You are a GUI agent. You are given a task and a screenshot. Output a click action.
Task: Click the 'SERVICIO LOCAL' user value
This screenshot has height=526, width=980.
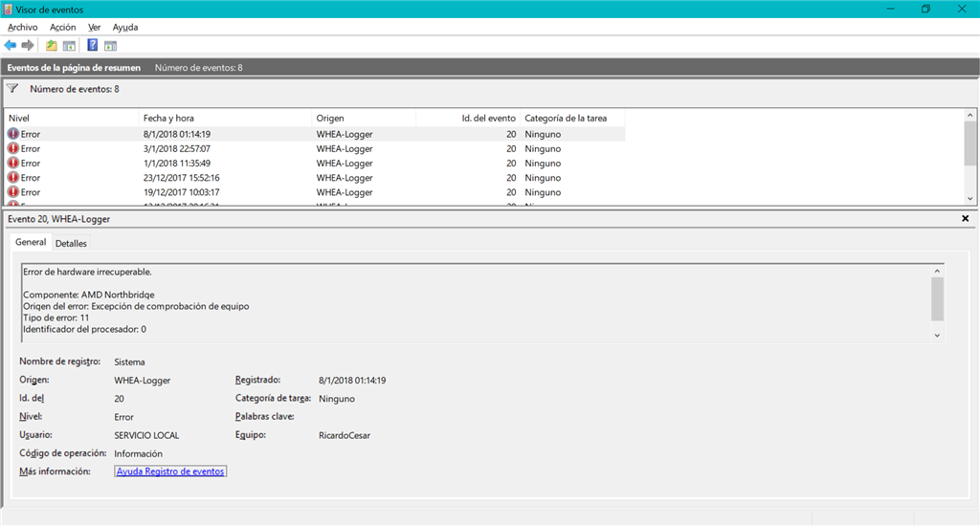coord(146,435)
